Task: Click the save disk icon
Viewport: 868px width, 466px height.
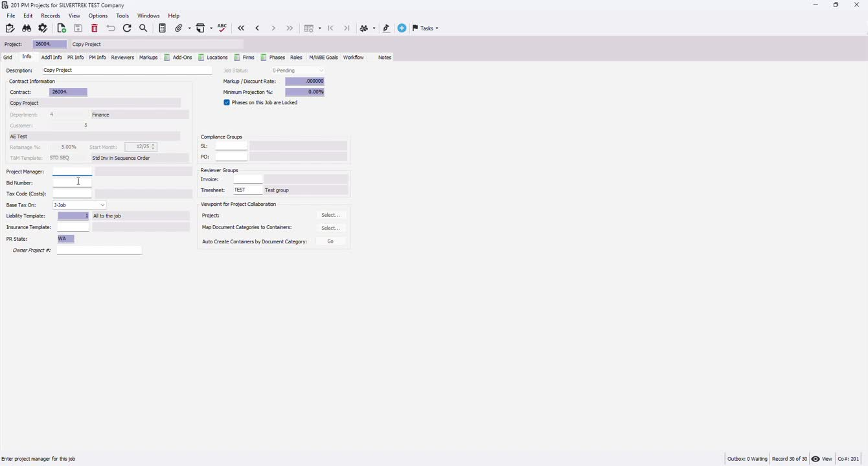Action: tap(78, 28)
